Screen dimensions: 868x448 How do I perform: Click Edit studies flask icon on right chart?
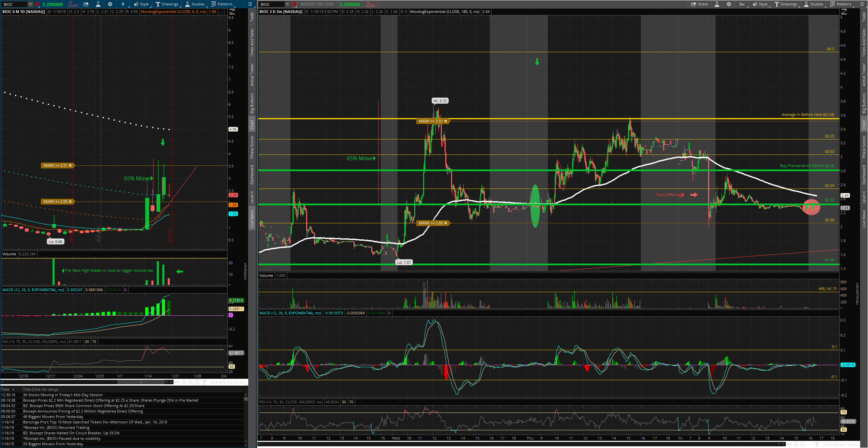(x=717, y=4)
